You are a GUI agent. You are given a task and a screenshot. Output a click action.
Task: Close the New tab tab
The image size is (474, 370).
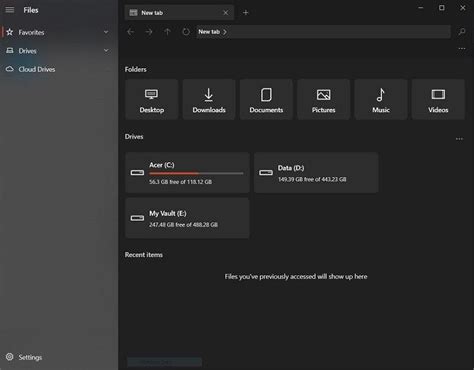pyautogui.click(x=226, y=13)
